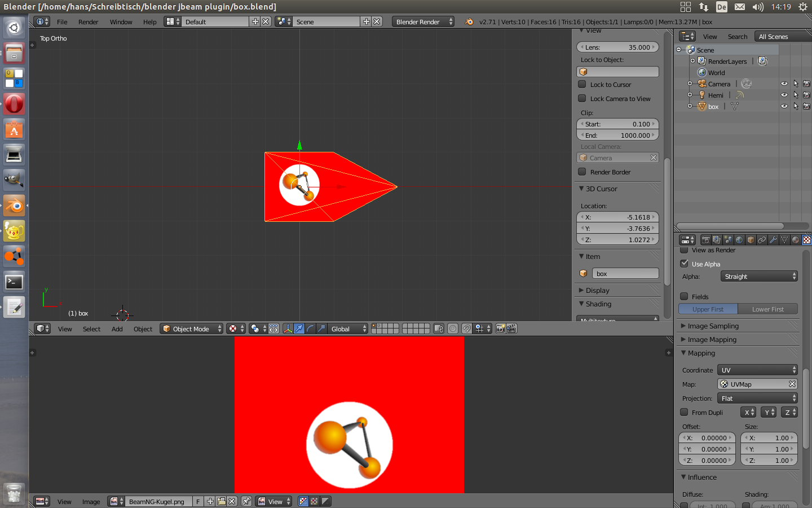Open the Opera browser from the dock
Viewport: 812px width, 508px height.
pos(14,104)
